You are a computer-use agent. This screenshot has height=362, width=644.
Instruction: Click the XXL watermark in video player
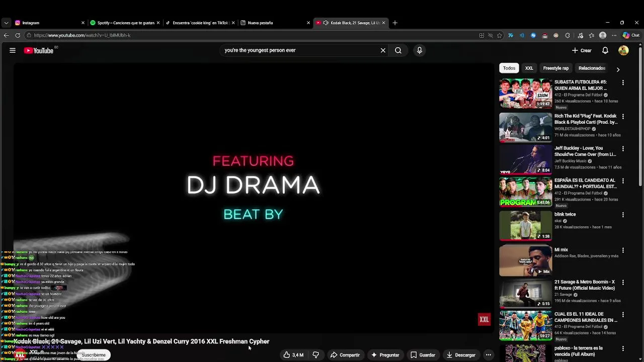(484, 319)
